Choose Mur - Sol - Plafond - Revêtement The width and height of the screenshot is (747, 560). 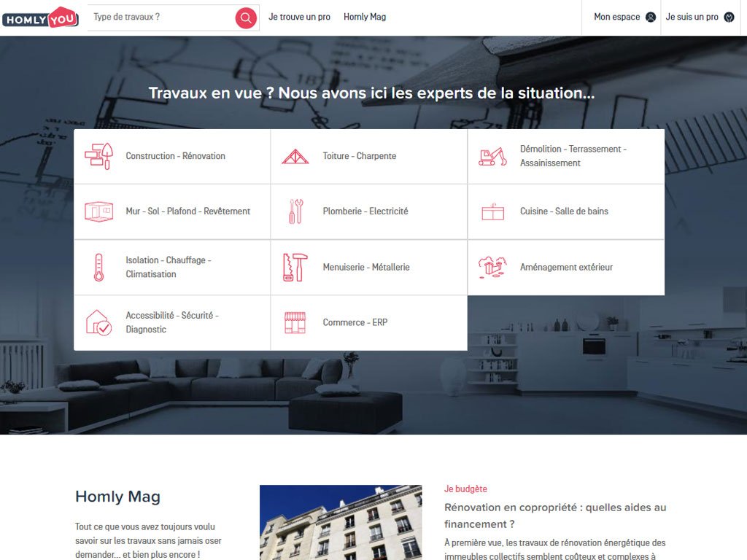pos(172,211)
